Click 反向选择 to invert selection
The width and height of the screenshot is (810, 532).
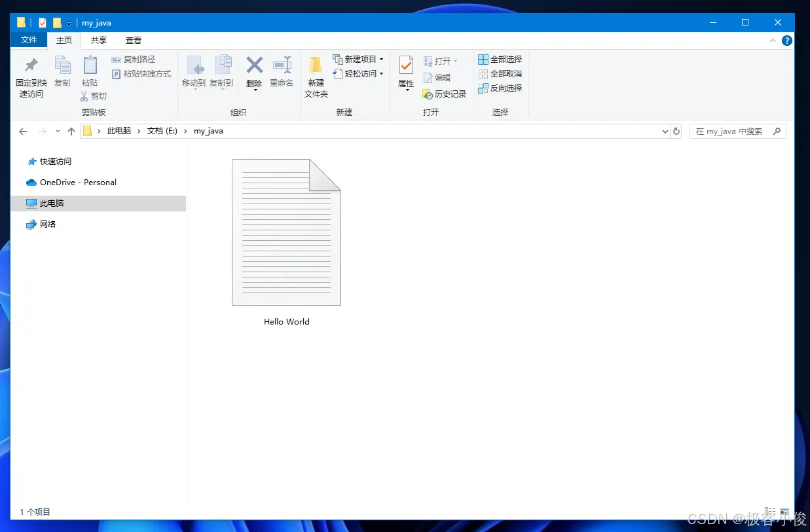[500, 88]
